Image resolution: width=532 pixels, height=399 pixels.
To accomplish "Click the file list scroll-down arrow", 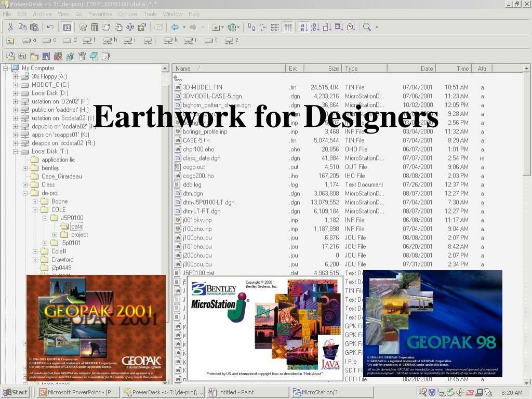I will pyautogui.click(x=526, y=382).
